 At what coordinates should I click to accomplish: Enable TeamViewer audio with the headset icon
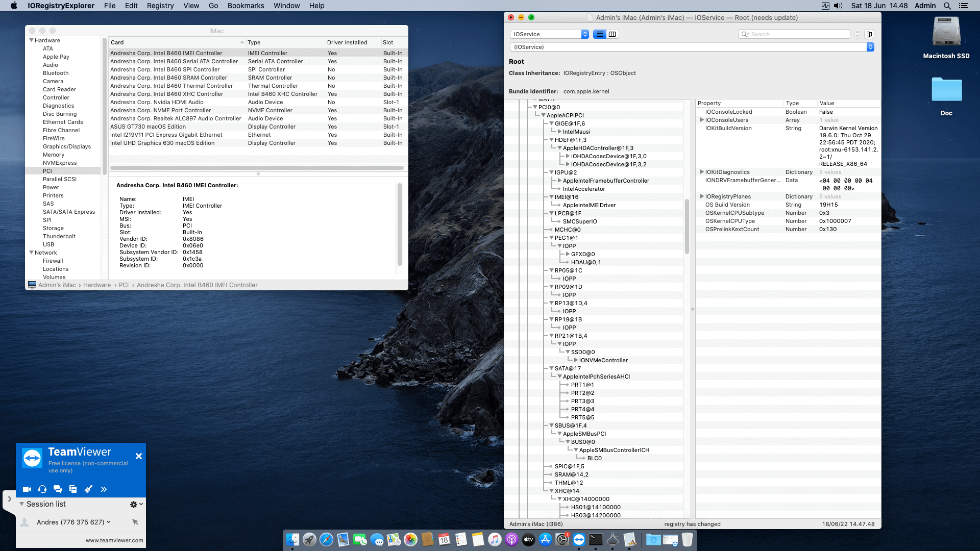coord(42,489)
